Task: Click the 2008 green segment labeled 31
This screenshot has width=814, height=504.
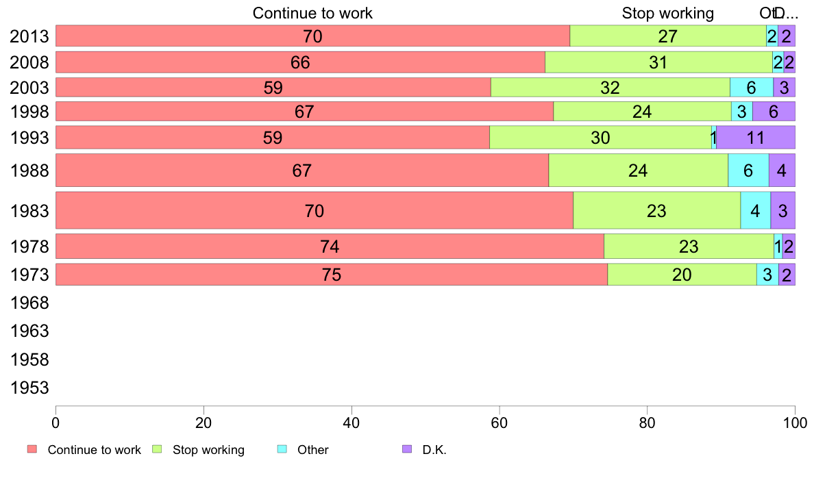Action: (x=658, y=62)
